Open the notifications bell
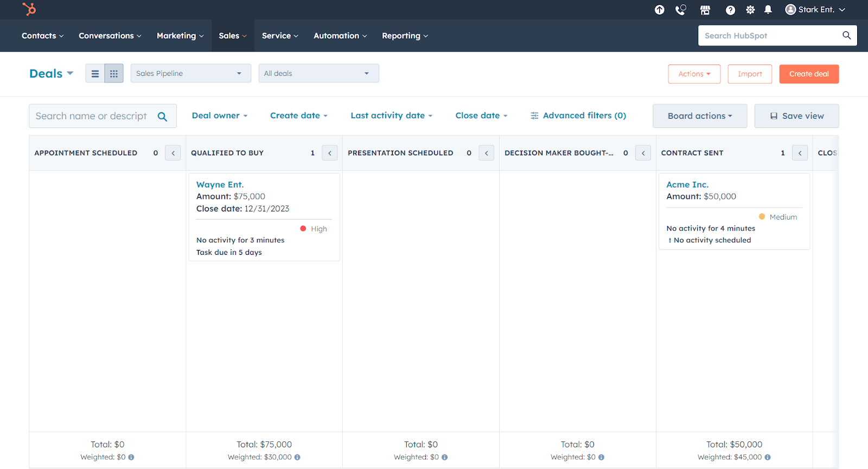868x469 pixels. point(768,10)
